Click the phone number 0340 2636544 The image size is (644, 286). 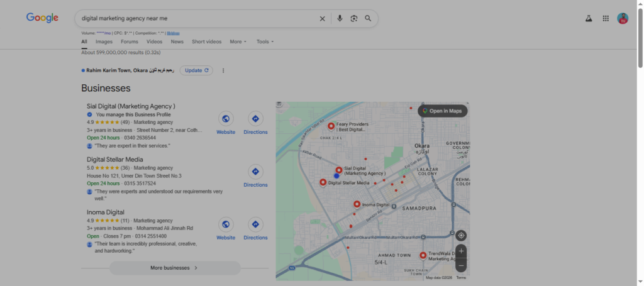click(140, 138)
